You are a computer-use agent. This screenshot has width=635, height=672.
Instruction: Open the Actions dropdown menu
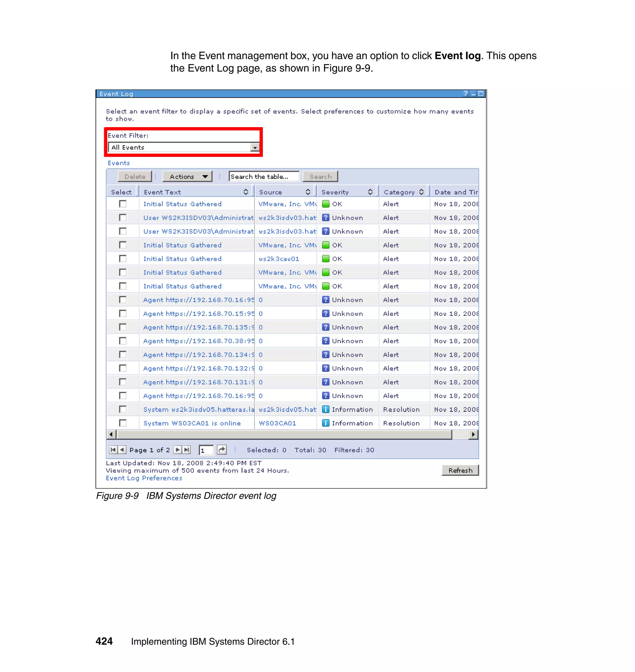[x=188, y=176]
